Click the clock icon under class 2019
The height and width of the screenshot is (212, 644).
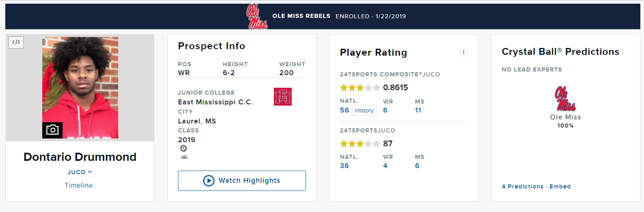(x=184, y=149)
